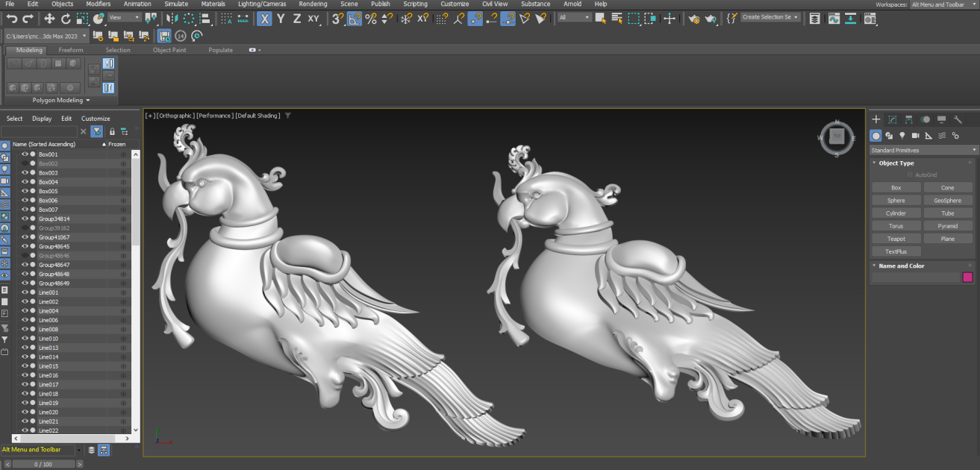Screen dimensions: 980x470
Task: Click the GeoSphere button
Action: coord(948,201)
